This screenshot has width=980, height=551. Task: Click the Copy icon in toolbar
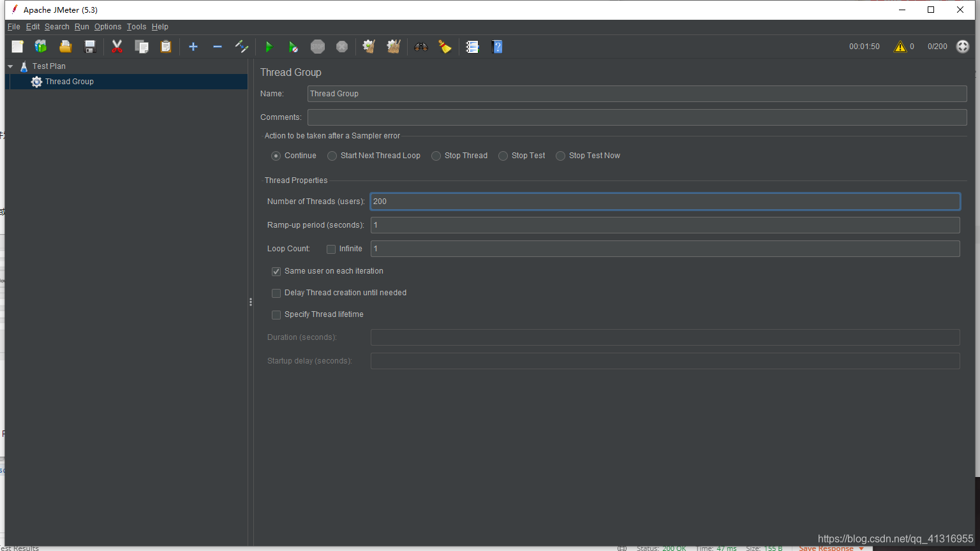(x=142, y=47)
